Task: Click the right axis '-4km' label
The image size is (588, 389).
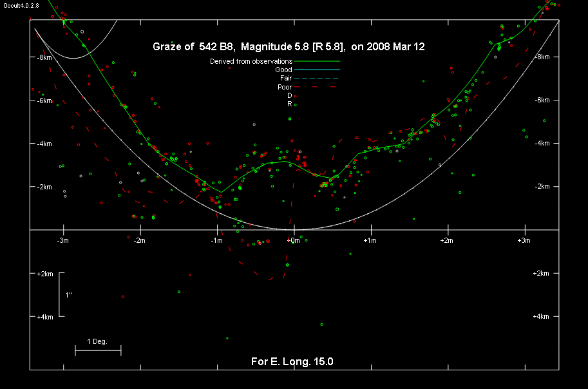Action: (542, 143)
